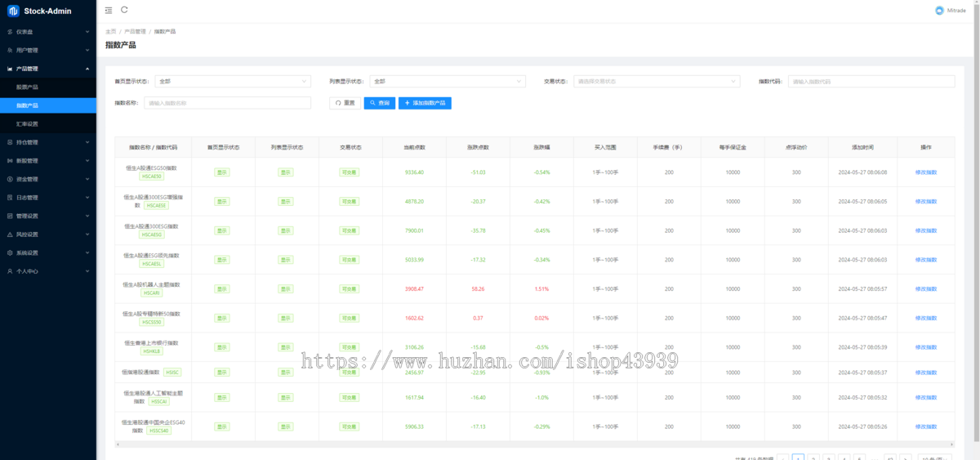Click the HSCAE50 code tag
Image resolution: width=980 pixels, height=460 pixels.
152,176
